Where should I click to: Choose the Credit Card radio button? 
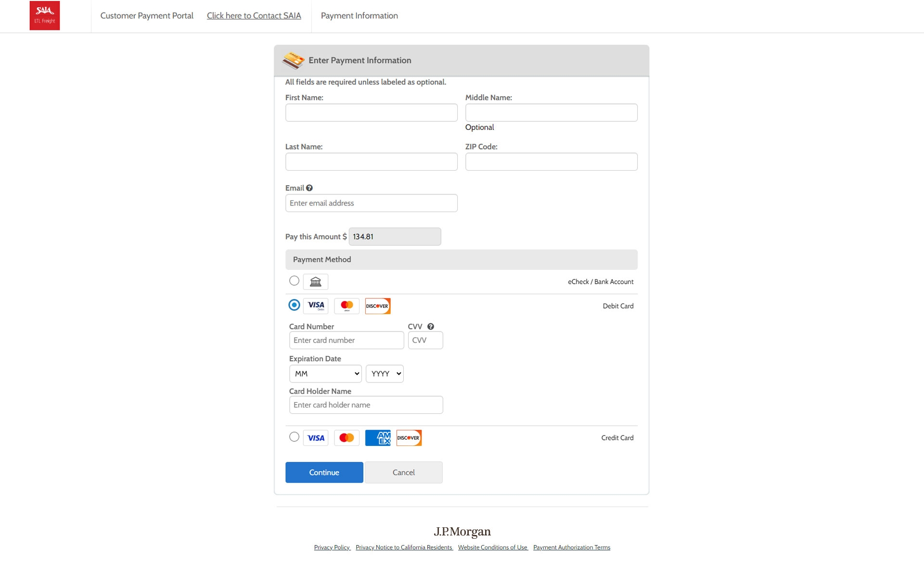[294, 437]
